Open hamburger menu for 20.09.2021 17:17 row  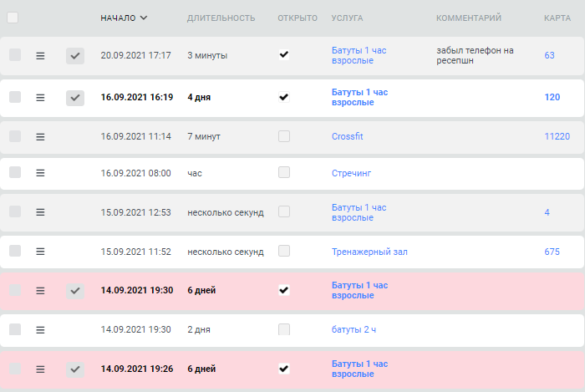click(x=40, y=56)
